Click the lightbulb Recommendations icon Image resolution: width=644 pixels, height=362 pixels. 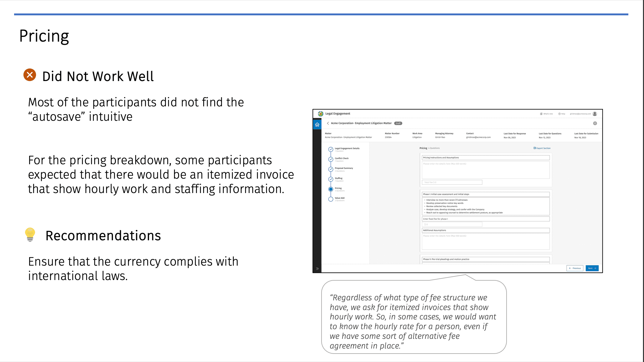[30, 235]
